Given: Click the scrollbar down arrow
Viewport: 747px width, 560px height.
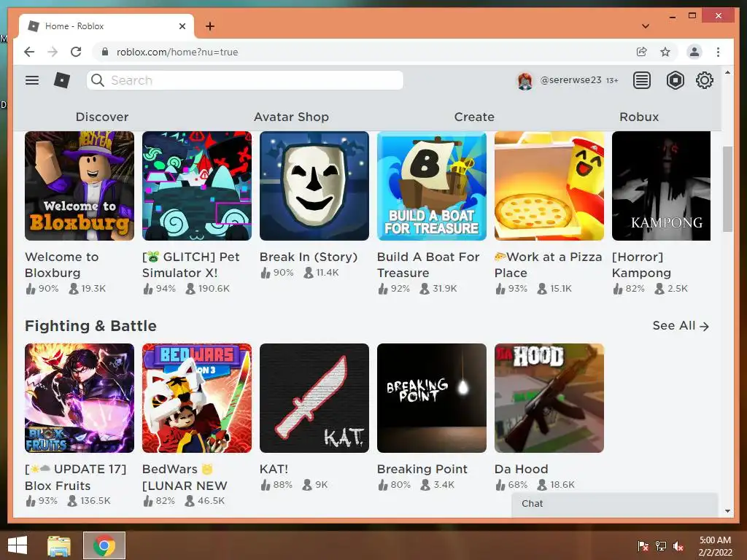Looking at the screenshot, I should click(727, 511).
